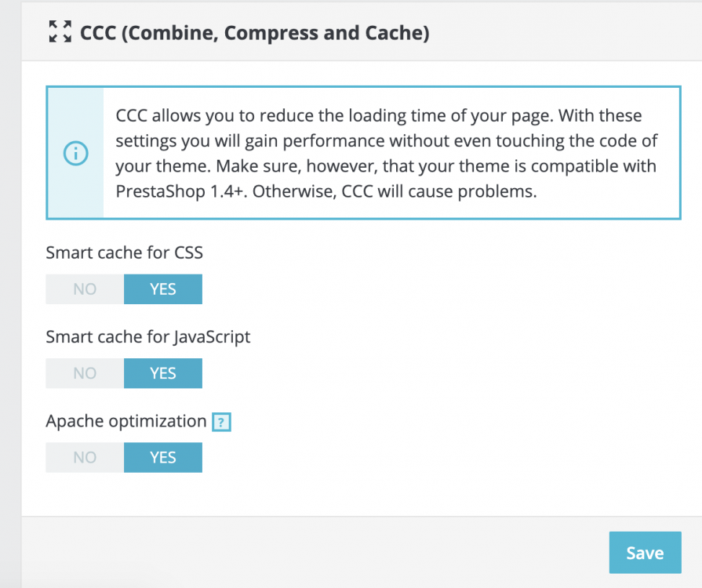The image size is (702, 588).
Task: Click the "Apache optimization" label text
Action: (125, 421)
